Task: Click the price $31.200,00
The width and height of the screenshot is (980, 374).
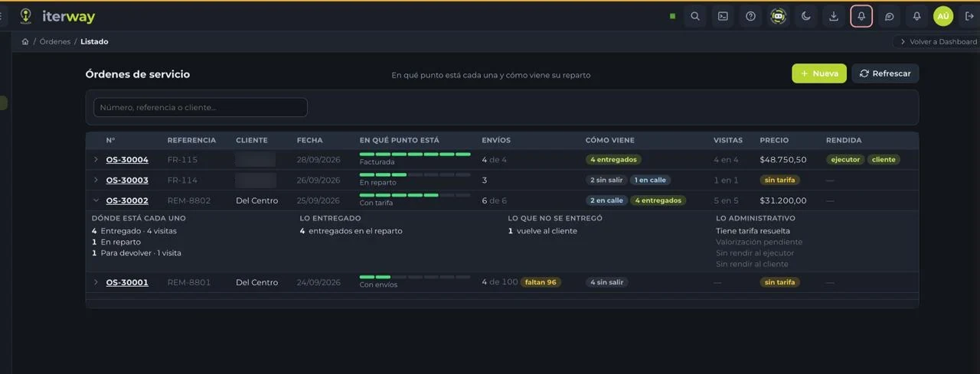Action: pos(783,201)
